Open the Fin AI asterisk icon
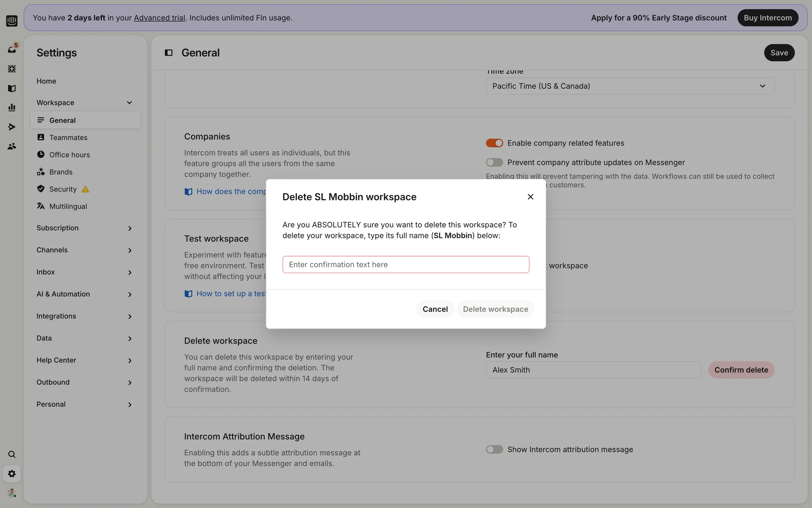Screen dimensions: 812x508 (x=12, y=69)
